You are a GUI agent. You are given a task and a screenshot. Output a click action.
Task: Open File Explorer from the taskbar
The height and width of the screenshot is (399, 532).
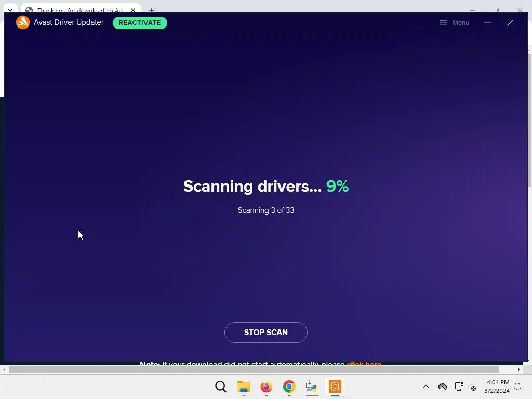click(243, 387)
